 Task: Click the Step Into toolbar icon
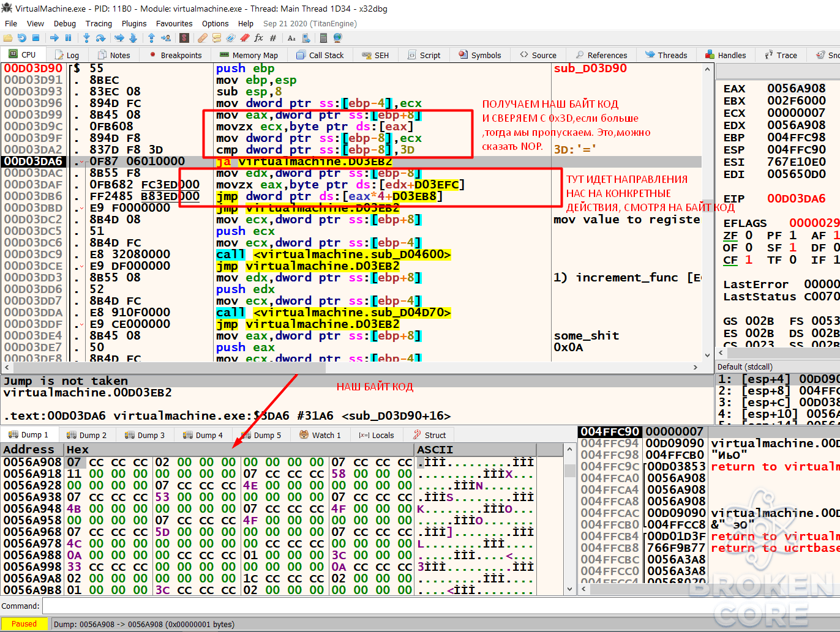click(x=86, y=38)
